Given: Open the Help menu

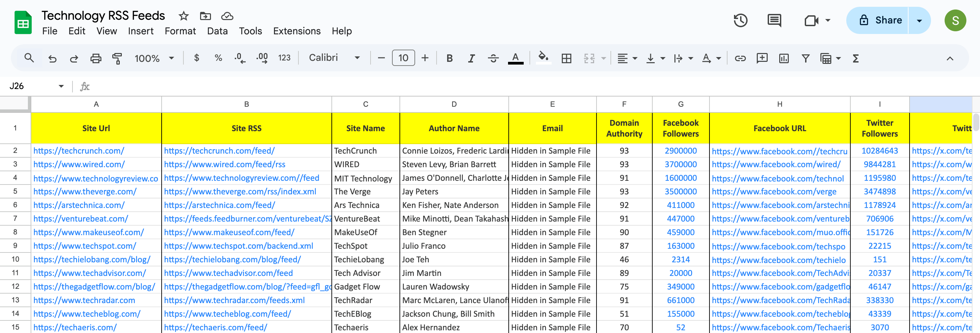Looking at the screenshot, I should pyautogui.click(x=342, y=31).
